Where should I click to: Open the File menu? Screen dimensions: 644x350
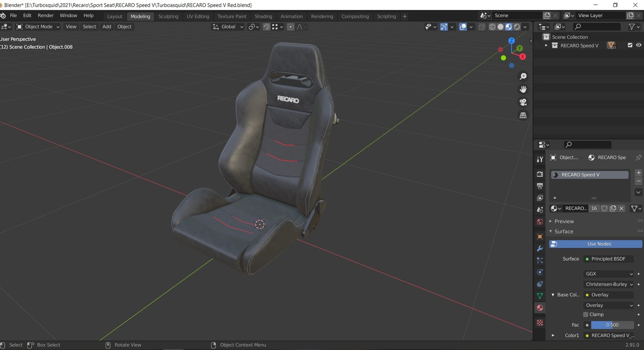tap(13, 16)
